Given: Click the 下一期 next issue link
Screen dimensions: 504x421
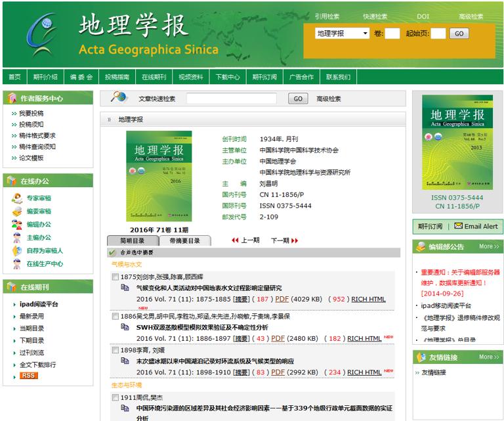Looking at the screenshot, I should [x=280, y=240].
